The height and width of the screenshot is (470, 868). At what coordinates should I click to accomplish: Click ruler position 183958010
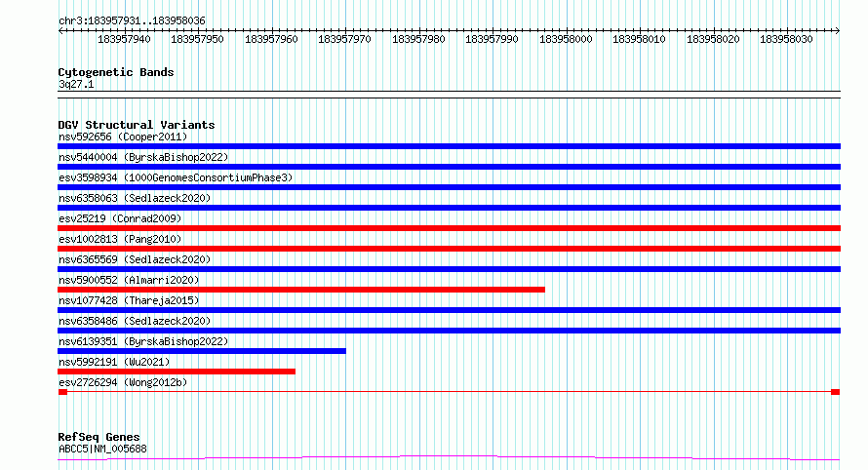(639, 39)
